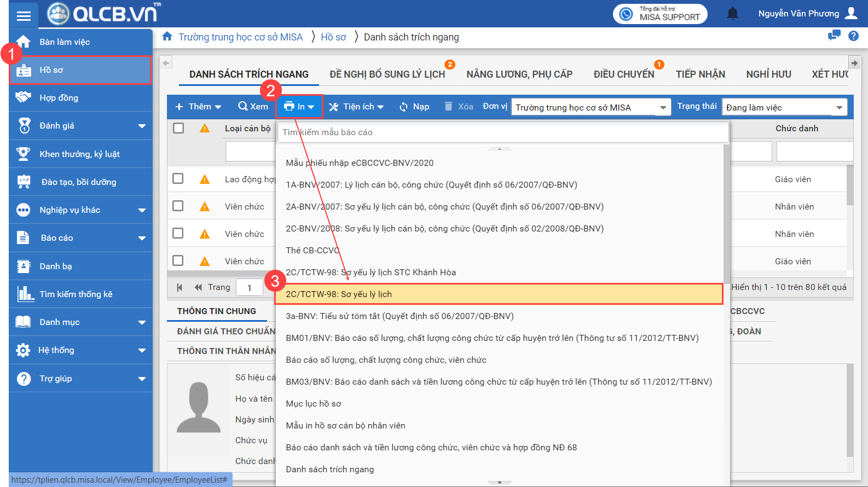
Task: Open the feedback chat icon
Action: (834, 36)
